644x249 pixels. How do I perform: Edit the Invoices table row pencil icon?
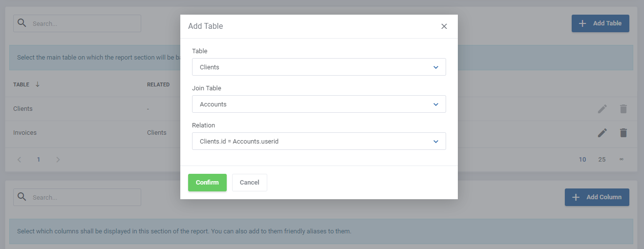coord(602,132)
